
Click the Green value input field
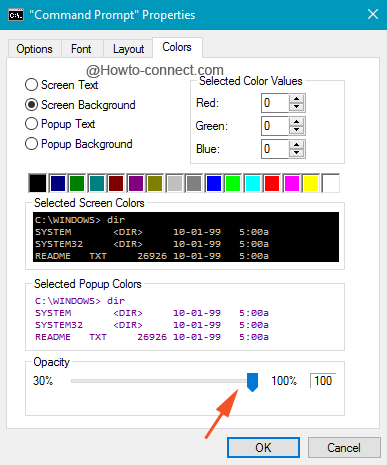pyautogui.click(x=275, y=126)
